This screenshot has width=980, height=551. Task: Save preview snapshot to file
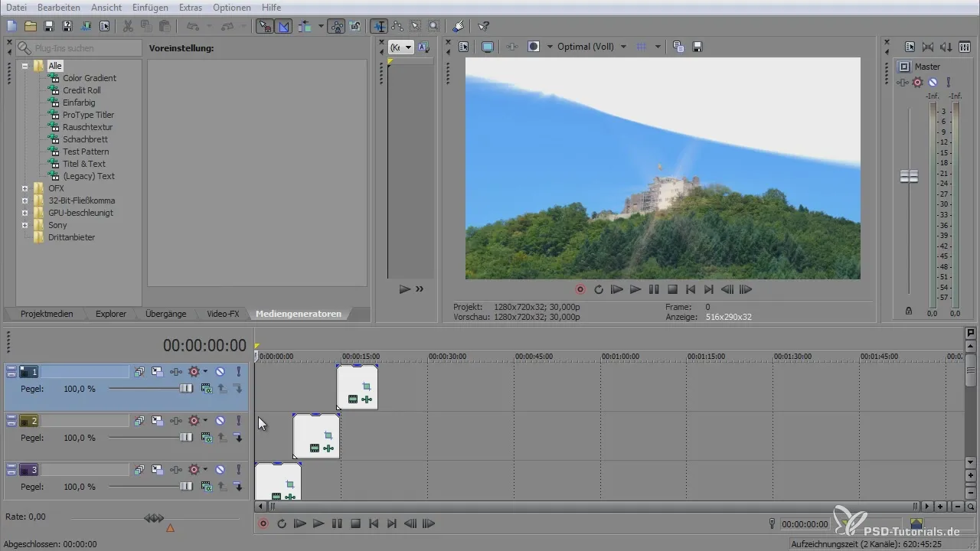point(697,47)
